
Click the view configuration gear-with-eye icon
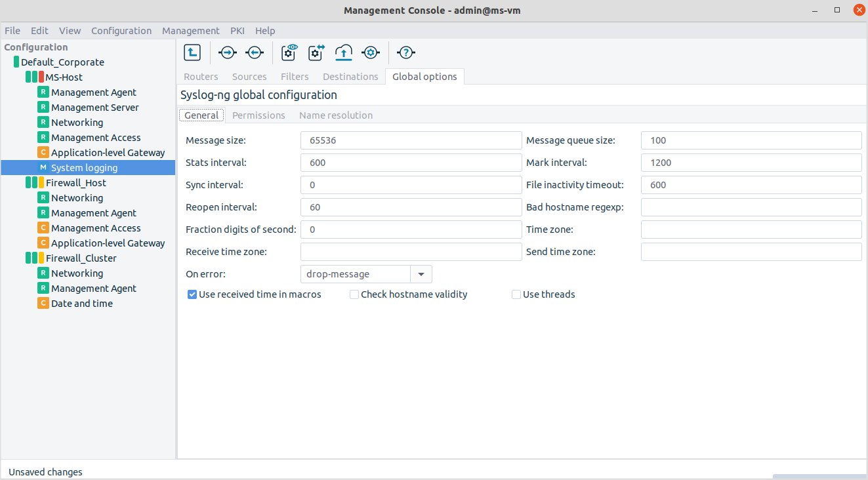(289, 52)
